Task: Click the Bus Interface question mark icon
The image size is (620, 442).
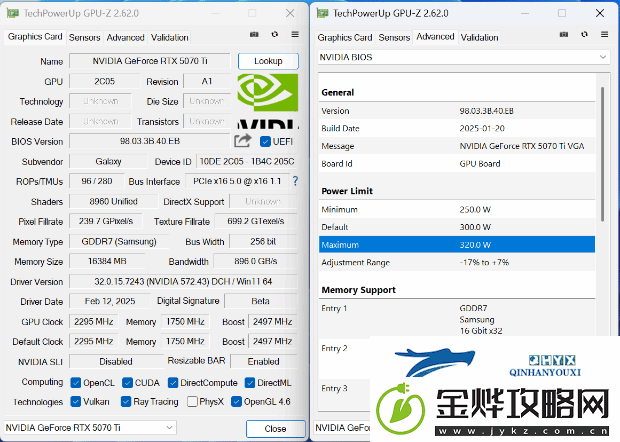Action: click(x=295, y=181)
